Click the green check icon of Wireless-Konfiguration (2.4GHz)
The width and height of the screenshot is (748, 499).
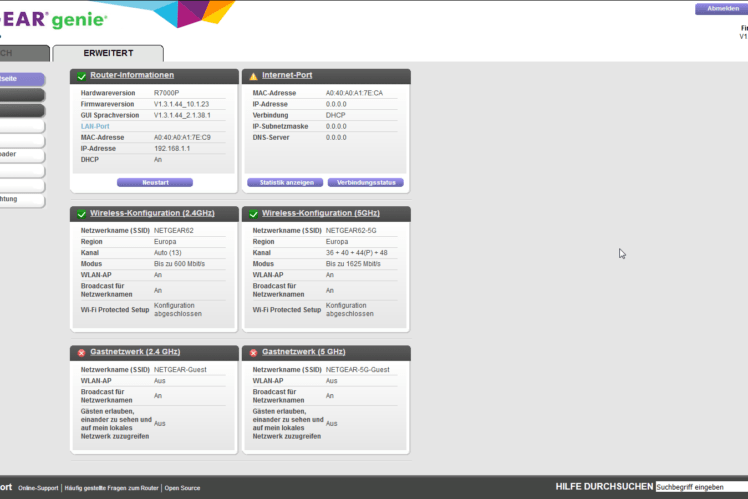[x=82, y=214]
